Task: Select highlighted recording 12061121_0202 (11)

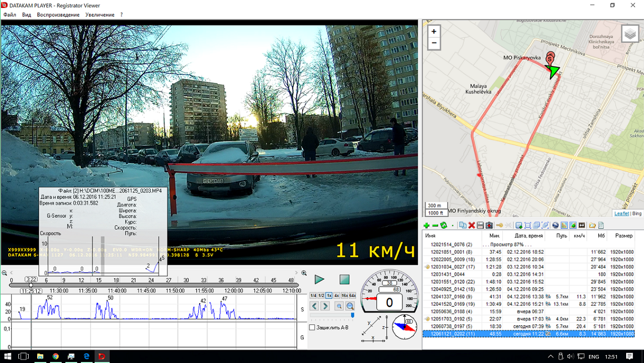Action: point(528,334)
